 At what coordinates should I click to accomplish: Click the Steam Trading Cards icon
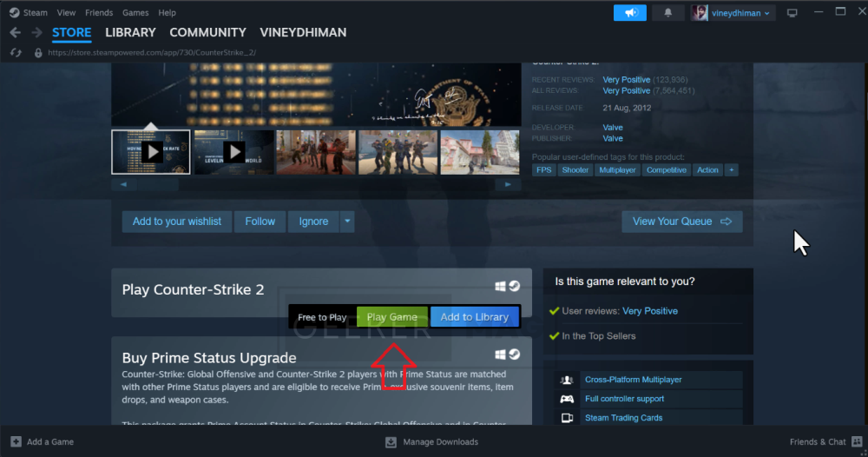pos(567,418)
